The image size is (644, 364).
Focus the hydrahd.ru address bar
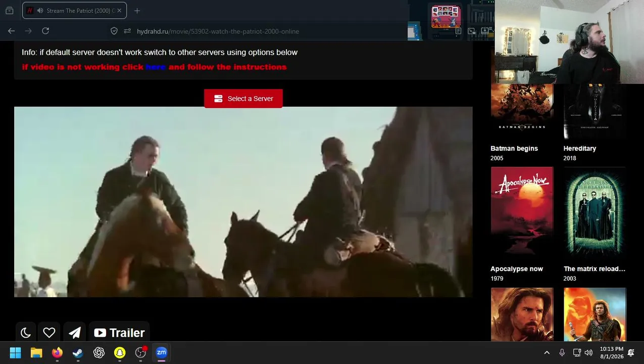coord(218,31)
